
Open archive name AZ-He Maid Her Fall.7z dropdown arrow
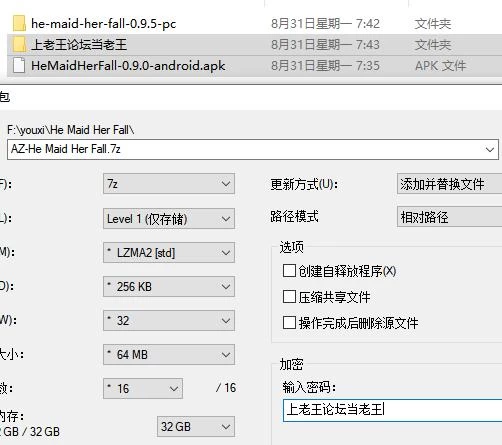coord(489,150)
